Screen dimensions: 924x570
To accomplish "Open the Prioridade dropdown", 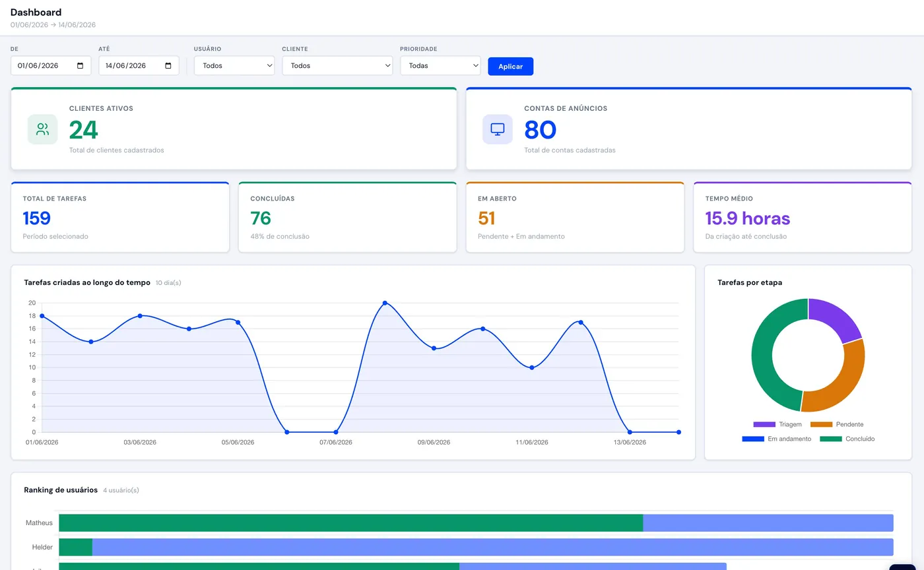I will point(440,66).
